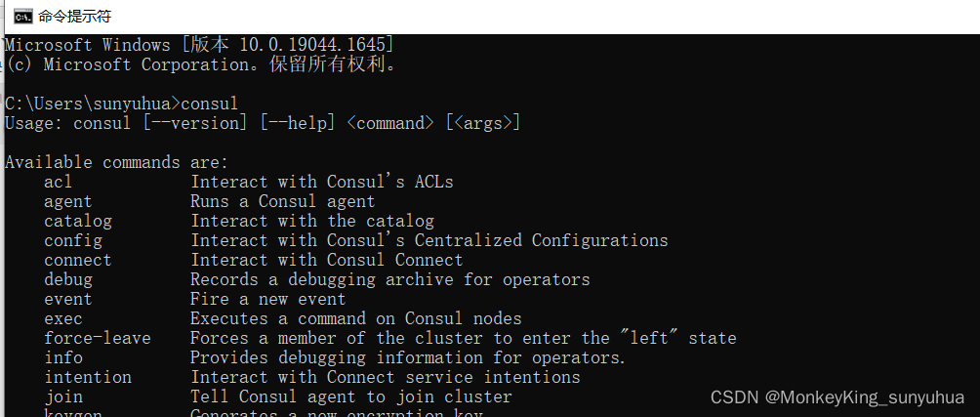The image size is (980, 417).
Task: Click the 'info' command name
Action: [63, 357]
